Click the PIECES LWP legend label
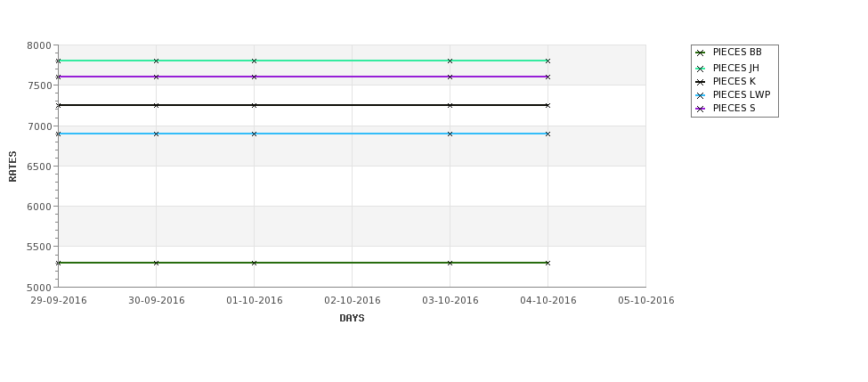Image resolution: width=868 pixels, height=382 pixels. coord(742,94)
